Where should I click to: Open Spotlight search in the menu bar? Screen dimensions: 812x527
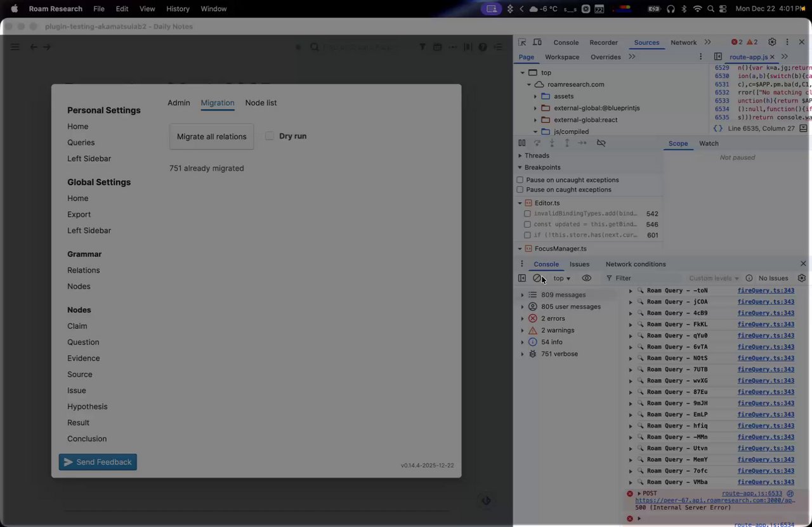click(711, 9)
